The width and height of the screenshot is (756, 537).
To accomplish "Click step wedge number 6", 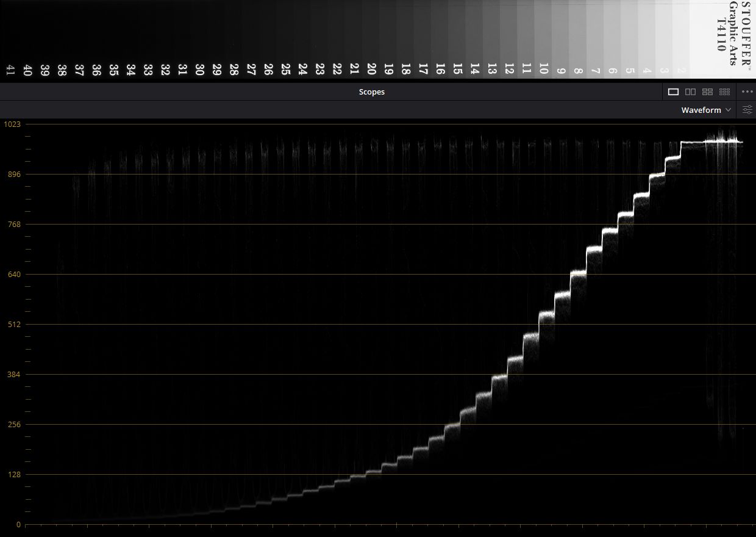I will [x=613, y=71].
